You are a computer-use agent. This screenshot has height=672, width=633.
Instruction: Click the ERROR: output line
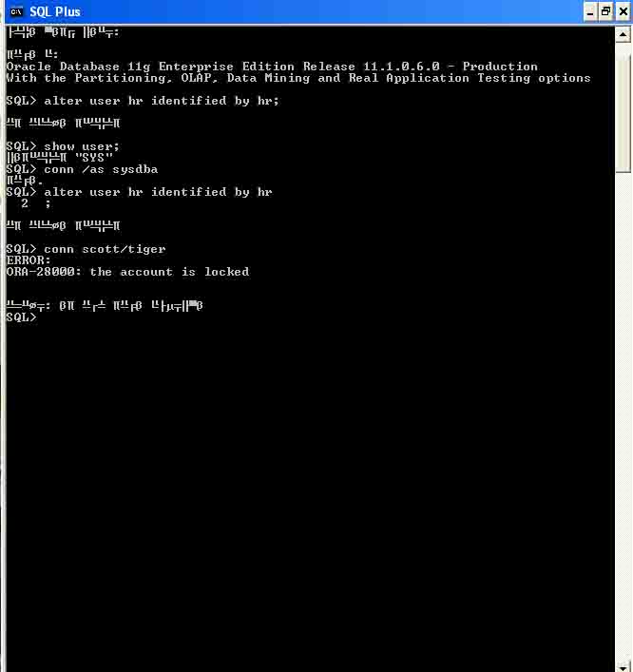pos(29,260)
